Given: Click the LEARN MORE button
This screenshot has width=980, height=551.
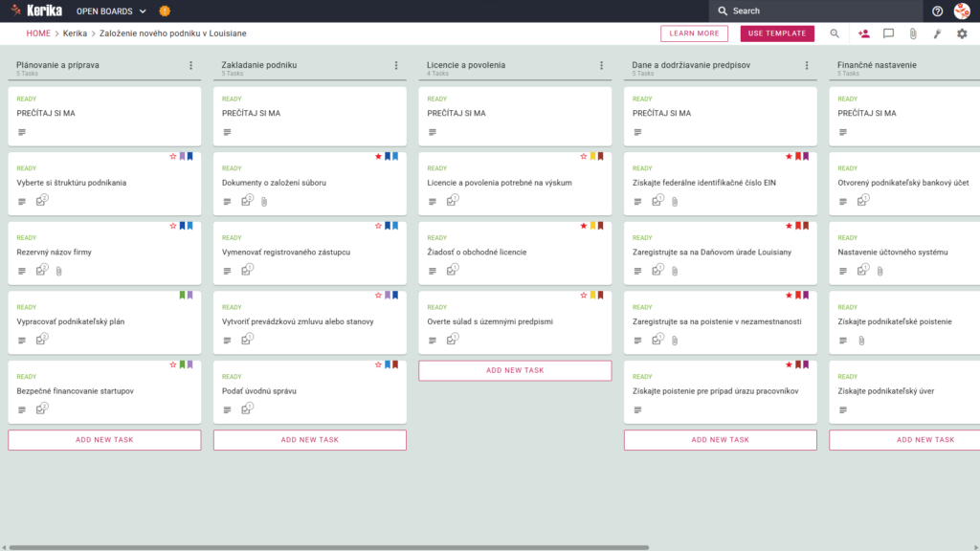Looking at the screenshot, I should [x=695, y=33].
